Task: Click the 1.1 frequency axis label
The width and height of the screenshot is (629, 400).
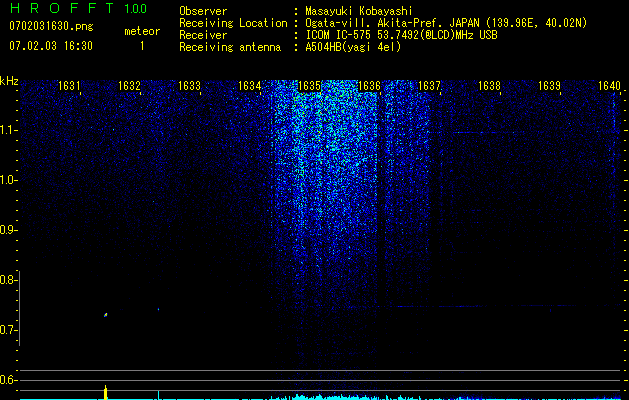Action: tap(8, 130)
